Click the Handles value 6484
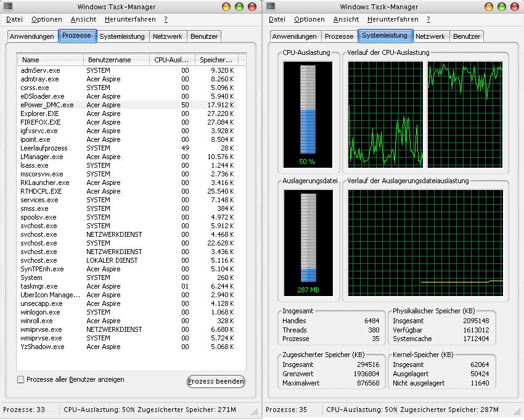This screenshot has height=420, width=524. (372, 321)
